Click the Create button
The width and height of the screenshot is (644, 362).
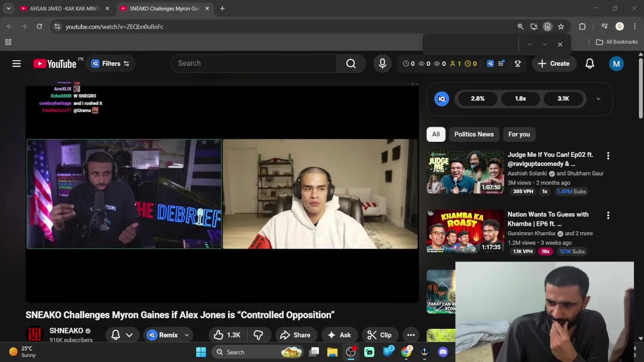(x=554, y=64)
